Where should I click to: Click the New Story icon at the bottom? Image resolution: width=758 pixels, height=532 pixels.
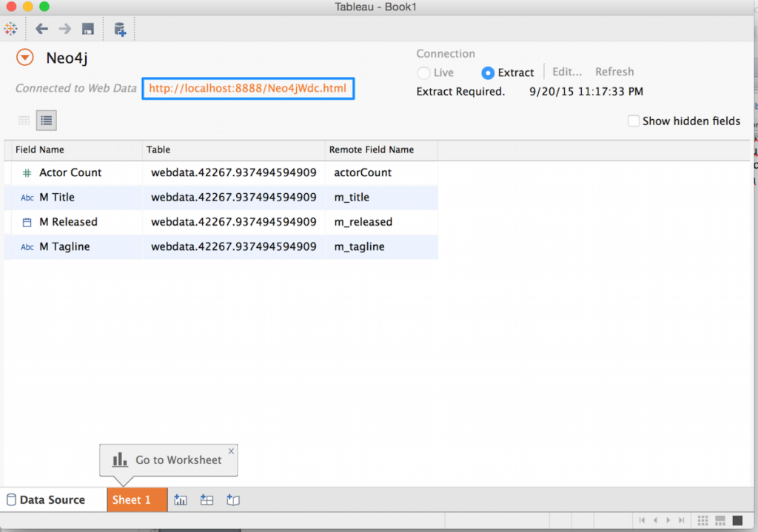(232, 499)
